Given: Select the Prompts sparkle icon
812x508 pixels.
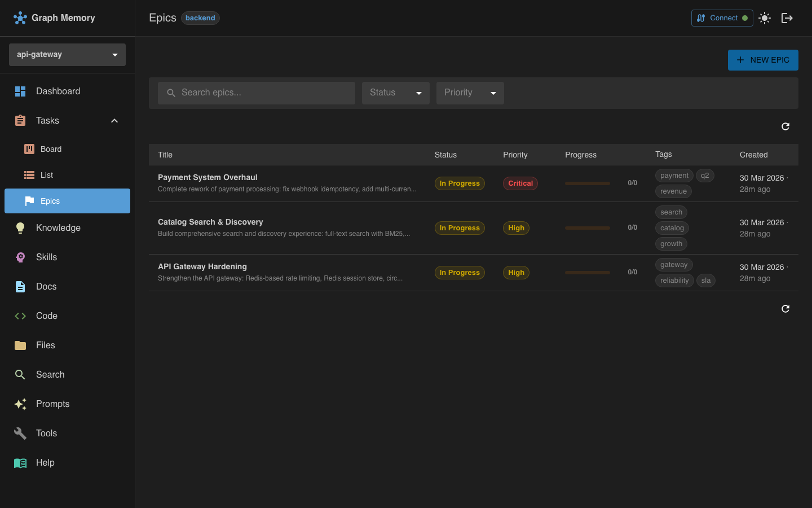Looking at the screenshot, I should pos(20,404).
